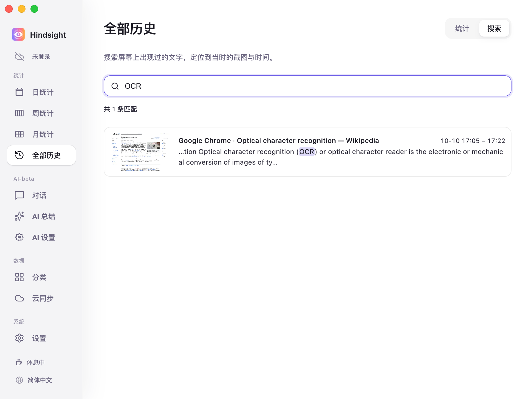Open the AI 总结 page

click(41, 216)
